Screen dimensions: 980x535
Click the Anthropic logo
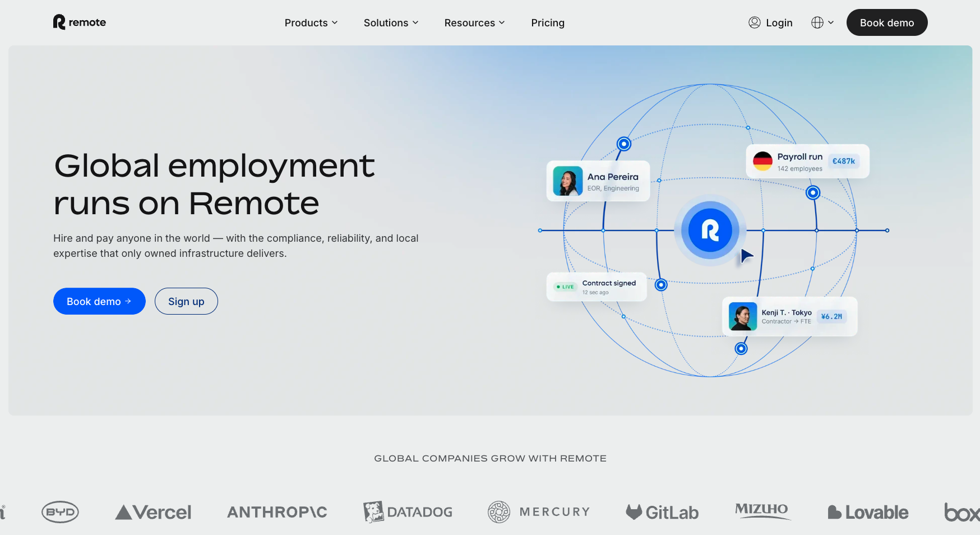[x=277, y=512]
